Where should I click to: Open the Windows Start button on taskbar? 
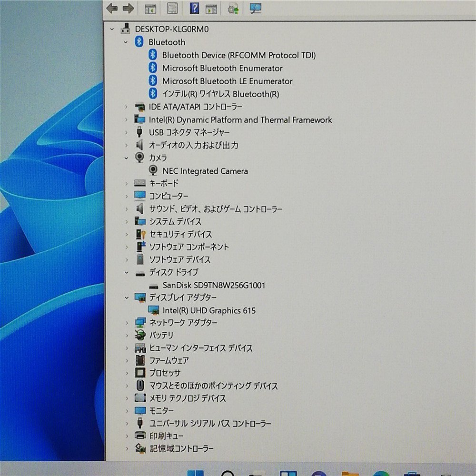pos(196,473)
